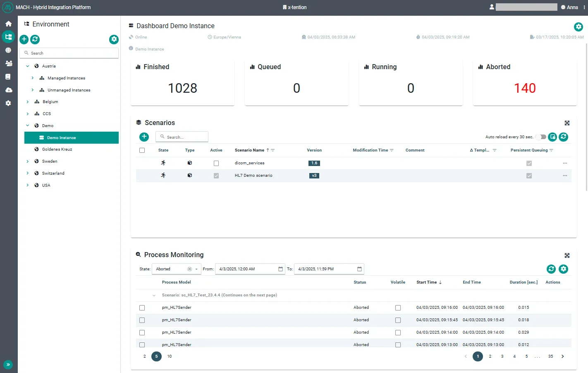Collapse the Austria tree node
The width and height of the screenshot is (588, 373).
(28, 66)
